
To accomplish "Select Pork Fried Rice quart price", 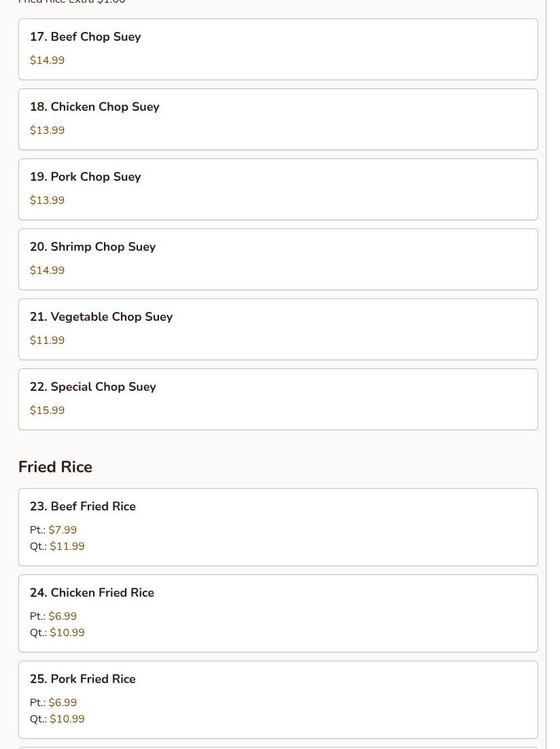I will click(x=67, y=719).
